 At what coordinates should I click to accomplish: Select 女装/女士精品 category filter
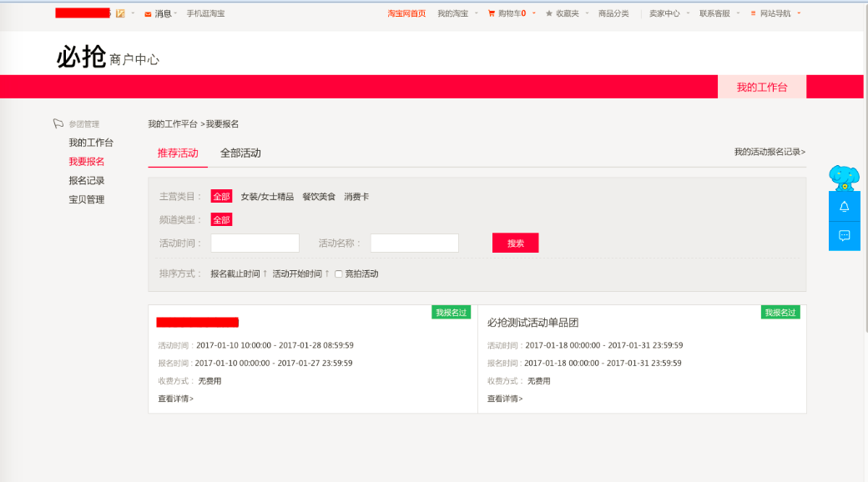pyautogui.click(x=267, y=197)
